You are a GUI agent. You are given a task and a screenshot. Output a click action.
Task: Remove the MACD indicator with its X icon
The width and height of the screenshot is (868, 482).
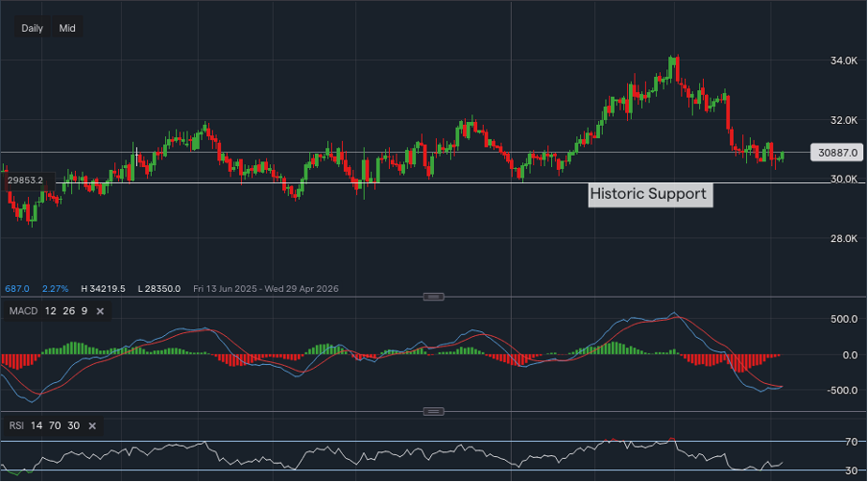pos(101,311)
